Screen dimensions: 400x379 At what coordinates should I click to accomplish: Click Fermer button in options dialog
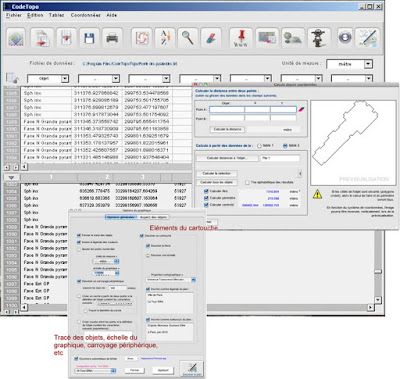(x=135, y=370)
